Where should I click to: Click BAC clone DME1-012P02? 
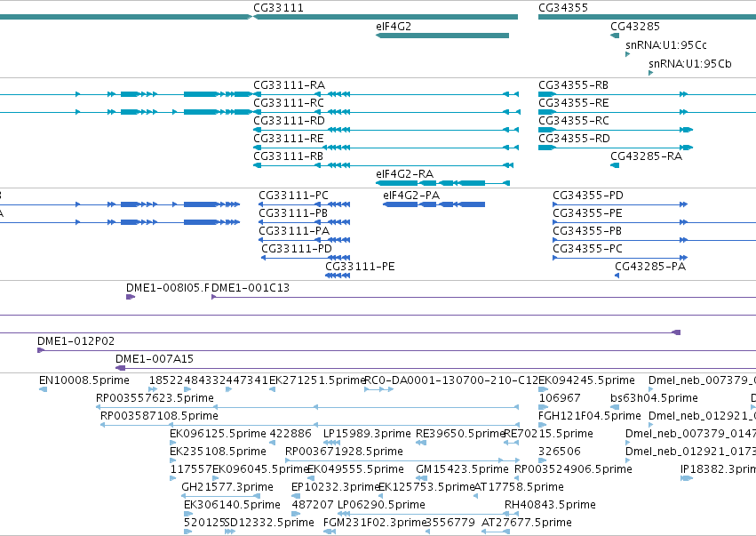pos(396,350)
